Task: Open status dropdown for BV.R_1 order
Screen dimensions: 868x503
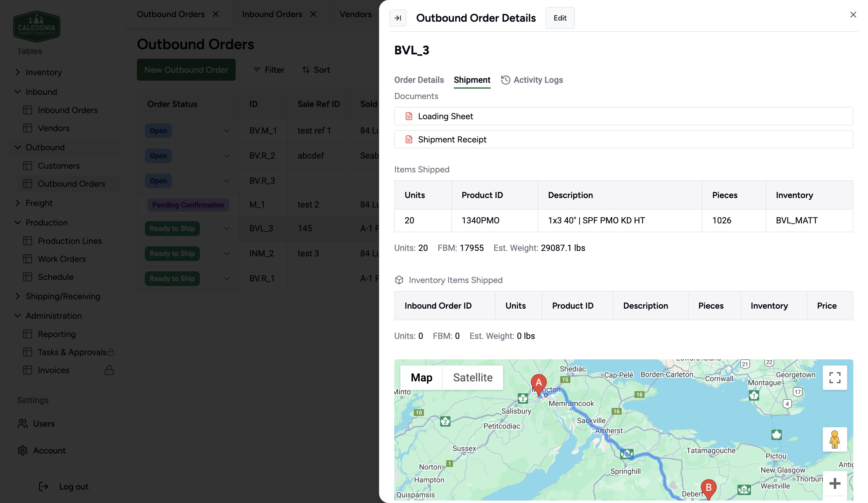Action: [226, 278]
